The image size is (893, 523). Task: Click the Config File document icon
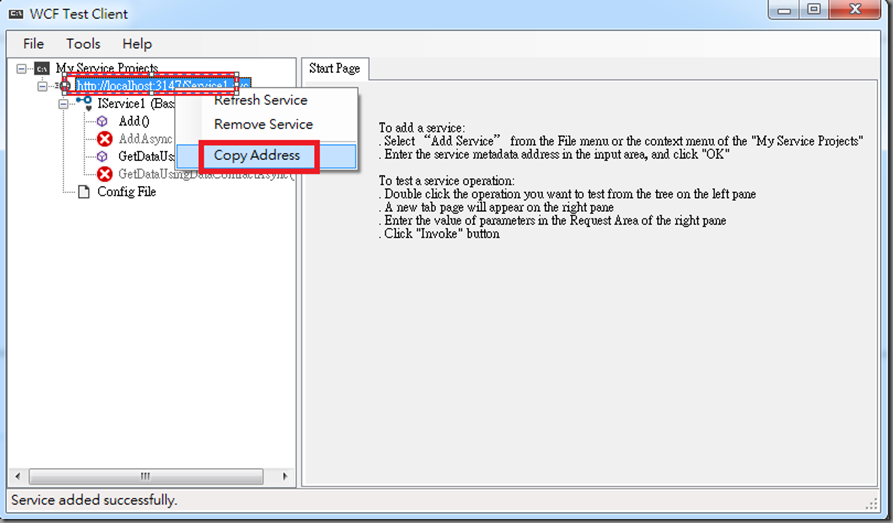(84, 191)
